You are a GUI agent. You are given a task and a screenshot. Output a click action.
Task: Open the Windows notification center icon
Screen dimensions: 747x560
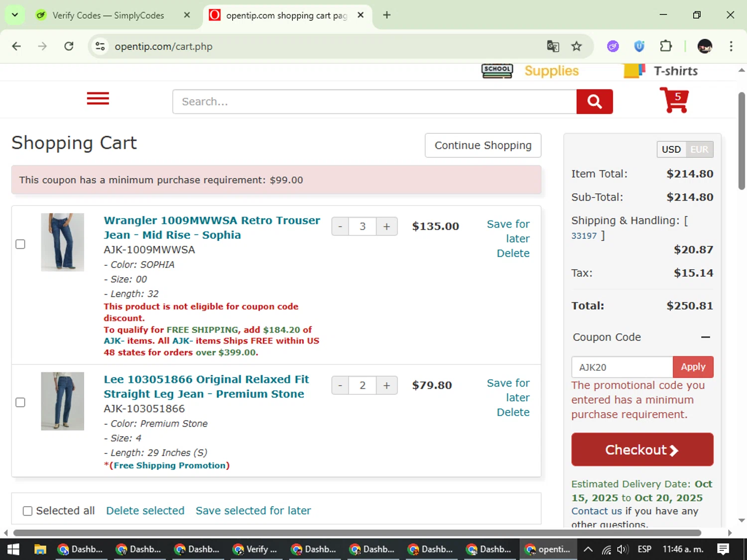pyautogui.click(x=723, y=549)
